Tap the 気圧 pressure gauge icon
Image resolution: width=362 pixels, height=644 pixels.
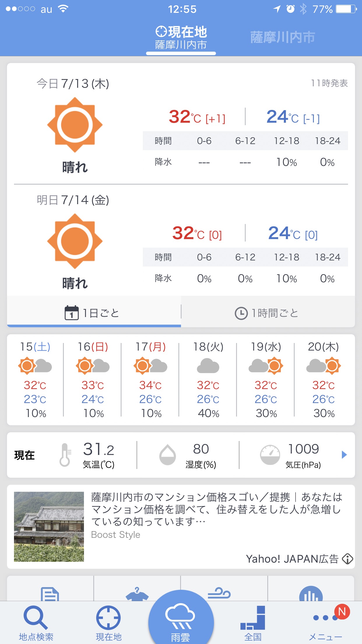(270, 455)
